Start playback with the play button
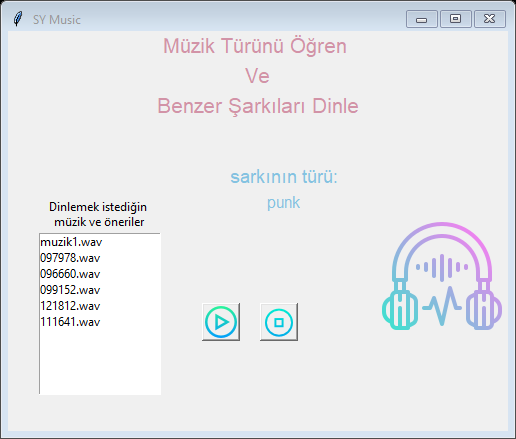Screen dimensions: 516x439 (221, 322)
